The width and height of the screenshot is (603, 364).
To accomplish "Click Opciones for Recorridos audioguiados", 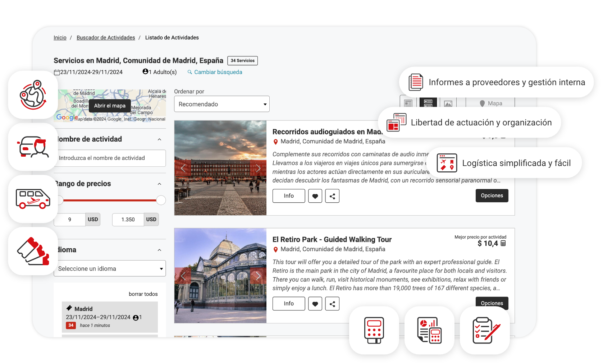I will (492, 196).
